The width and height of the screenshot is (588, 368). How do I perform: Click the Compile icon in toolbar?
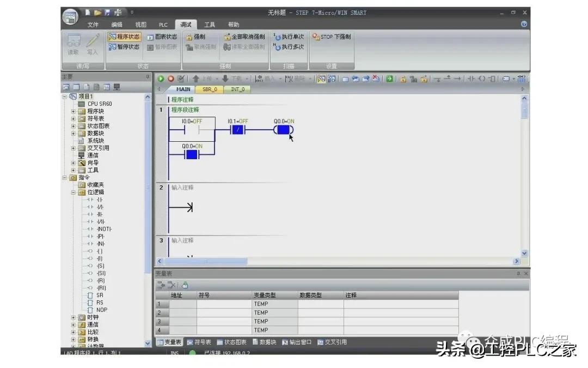pyautogui.click(x=181, y=79)
